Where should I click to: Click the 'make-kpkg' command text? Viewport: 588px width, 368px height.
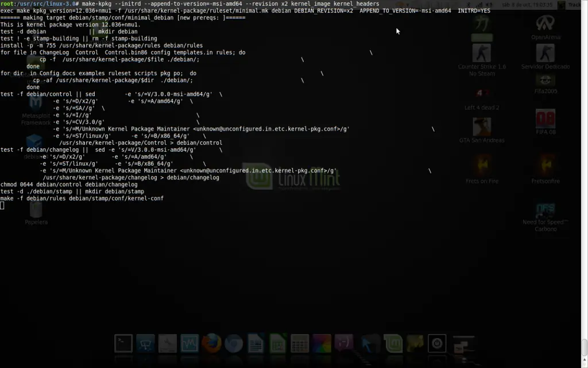96,4
